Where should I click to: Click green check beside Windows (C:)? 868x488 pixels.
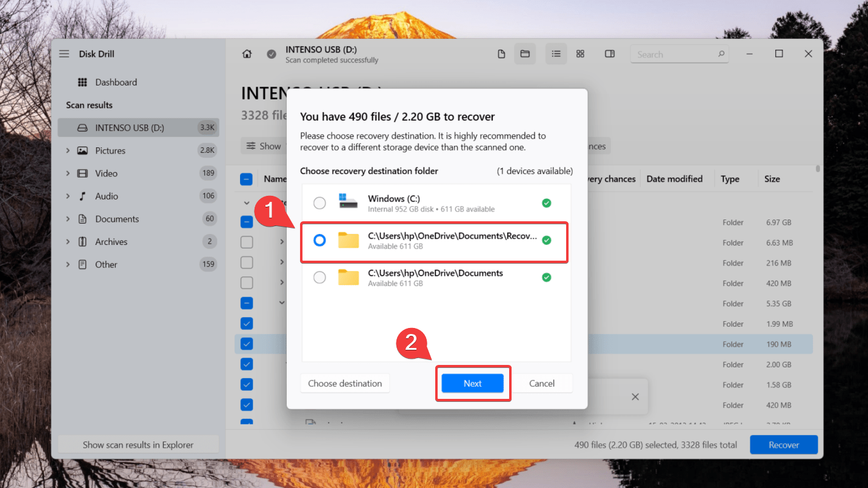pos(547,203)
